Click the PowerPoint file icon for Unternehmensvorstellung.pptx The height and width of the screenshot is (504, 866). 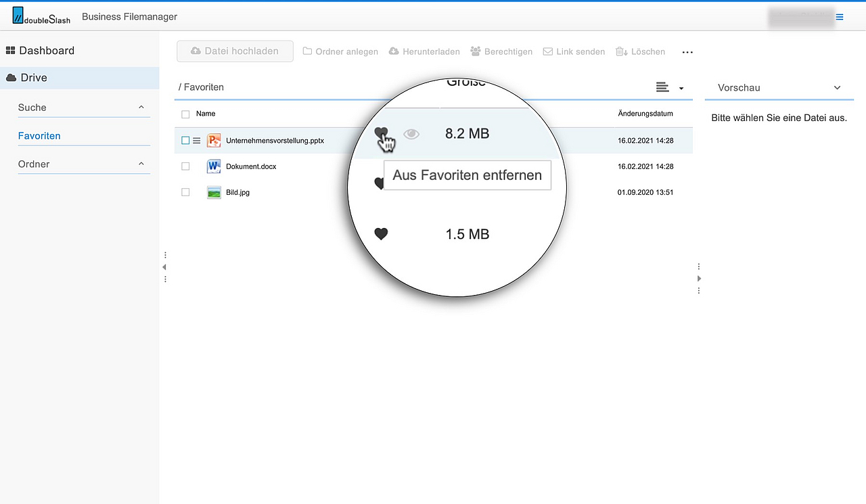[214, 141]
